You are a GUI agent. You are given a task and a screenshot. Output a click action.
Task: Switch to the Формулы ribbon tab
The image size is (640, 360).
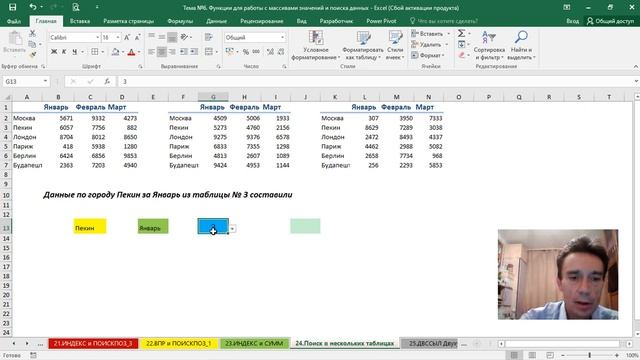click(x=180, y=21)
